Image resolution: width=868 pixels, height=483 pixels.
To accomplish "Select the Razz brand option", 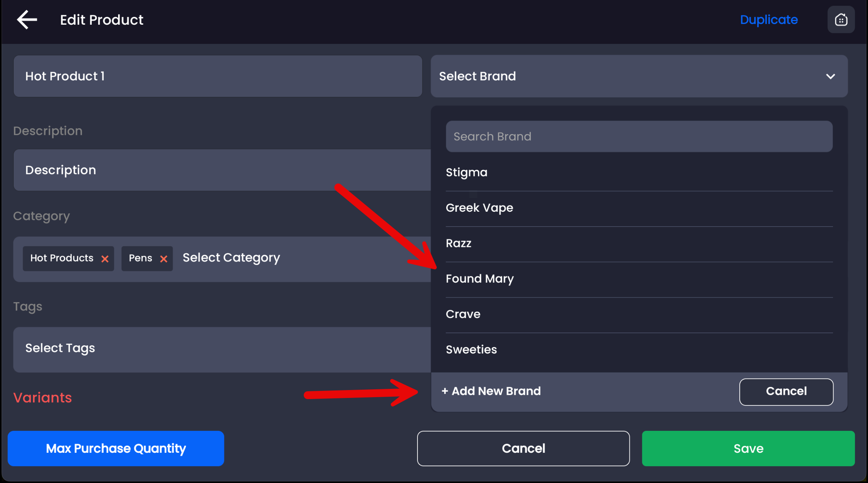I will click(x=458, y=243).
